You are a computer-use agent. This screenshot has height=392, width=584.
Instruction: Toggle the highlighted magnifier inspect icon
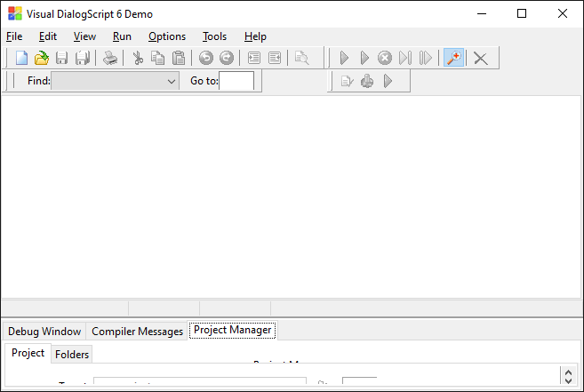coord(453,58)
